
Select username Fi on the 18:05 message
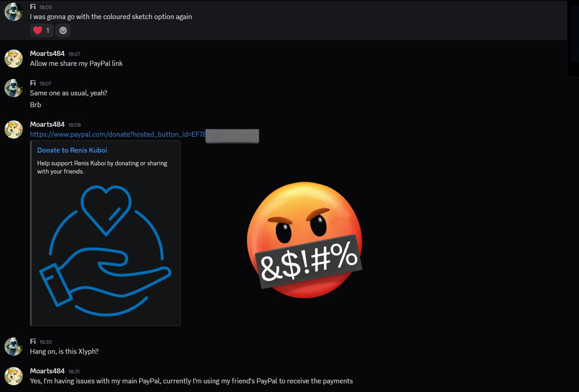[33, 7]
